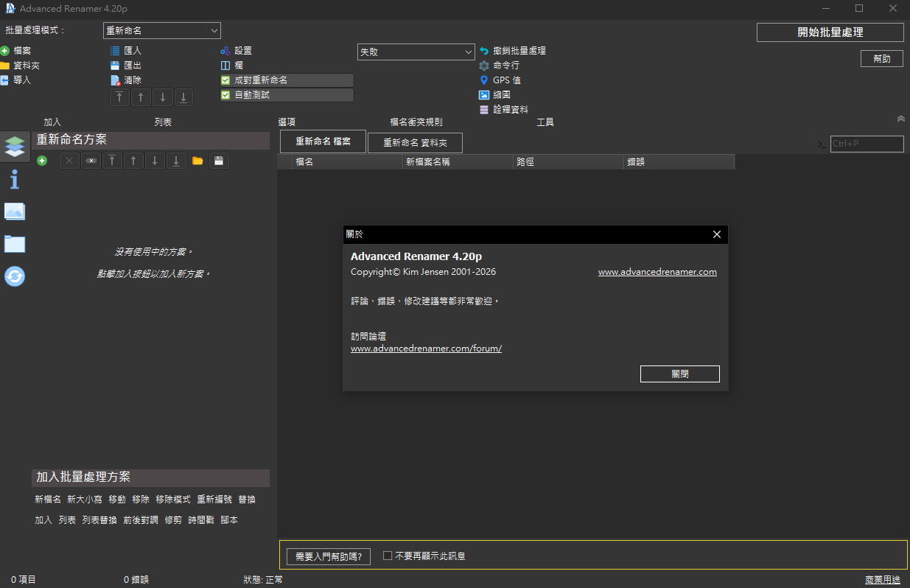Click the GPS 值 pin icon
The width and height of the screenshot is (910, 588).
(484, 80)
